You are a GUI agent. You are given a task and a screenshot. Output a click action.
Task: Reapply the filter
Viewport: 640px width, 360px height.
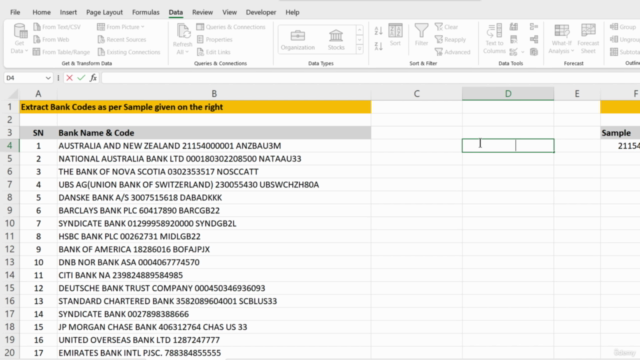450,40
